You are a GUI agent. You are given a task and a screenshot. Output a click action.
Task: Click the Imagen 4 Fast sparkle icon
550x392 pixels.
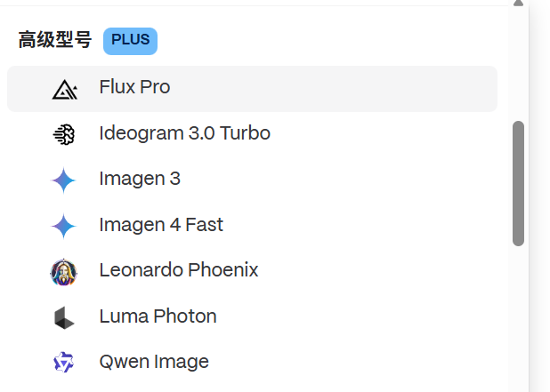click(x=64, y=226)
